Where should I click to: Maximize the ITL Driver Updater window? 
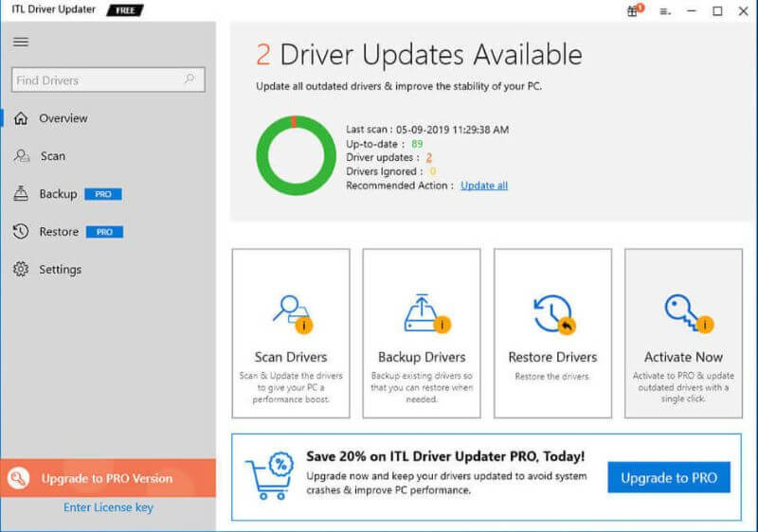coord(717,10)
